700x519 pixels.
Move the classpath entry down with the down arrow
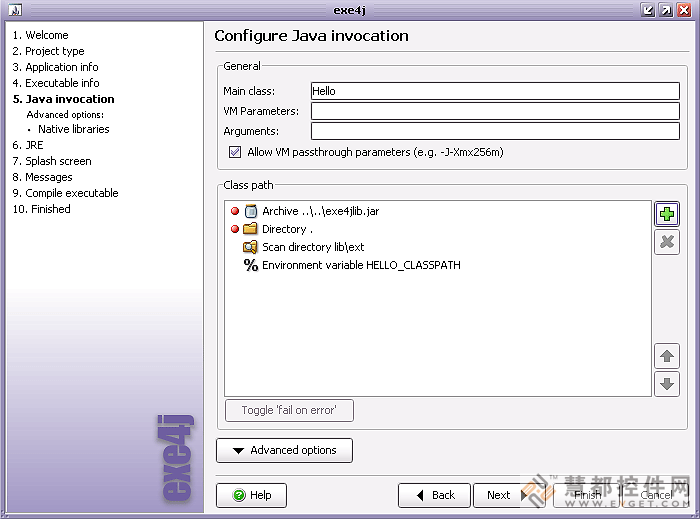click(667, 384)
